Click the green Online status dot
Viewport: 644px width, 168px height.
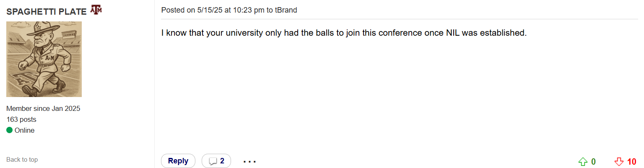coord(9,130)
